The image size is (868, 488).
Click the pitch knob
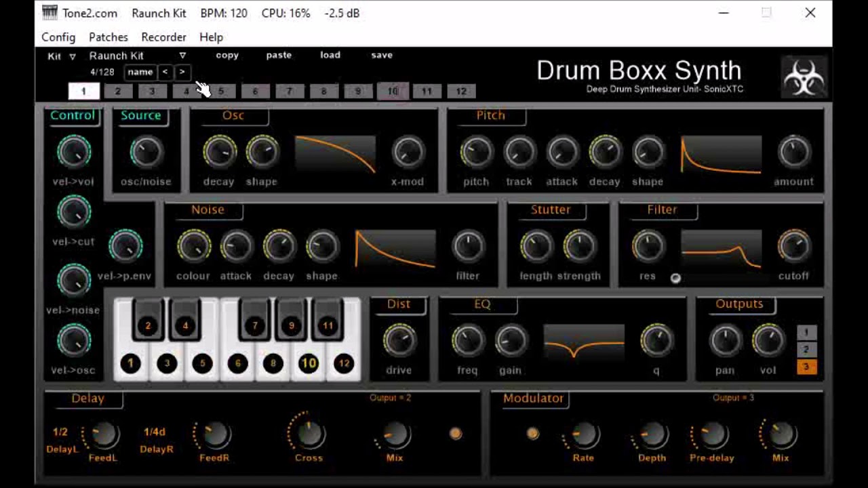tap(476, 152)
